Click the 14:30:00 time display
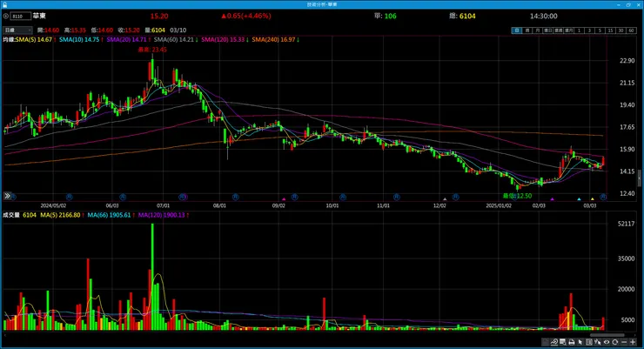The height and width of the screenshot is (349, 644). [x=543, y=16]
